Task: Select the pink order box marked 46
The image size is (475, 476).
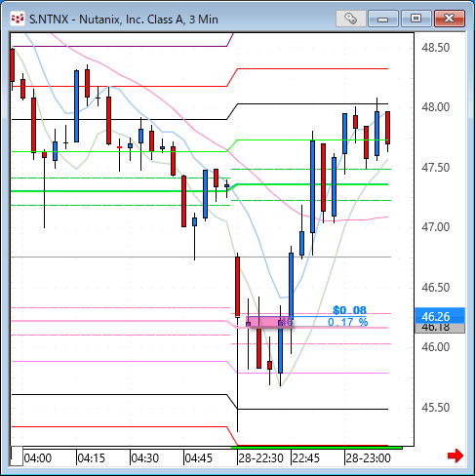Action: pos(269,322)
